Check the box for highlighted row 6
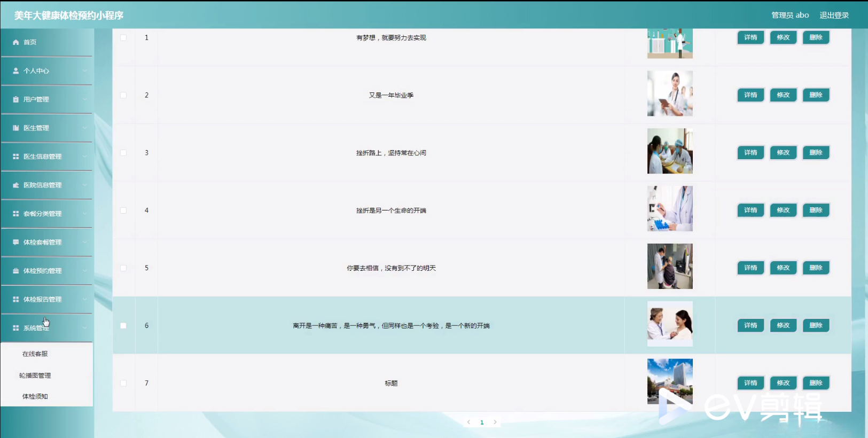The image size is (868, 438). [x=123, y=326]
